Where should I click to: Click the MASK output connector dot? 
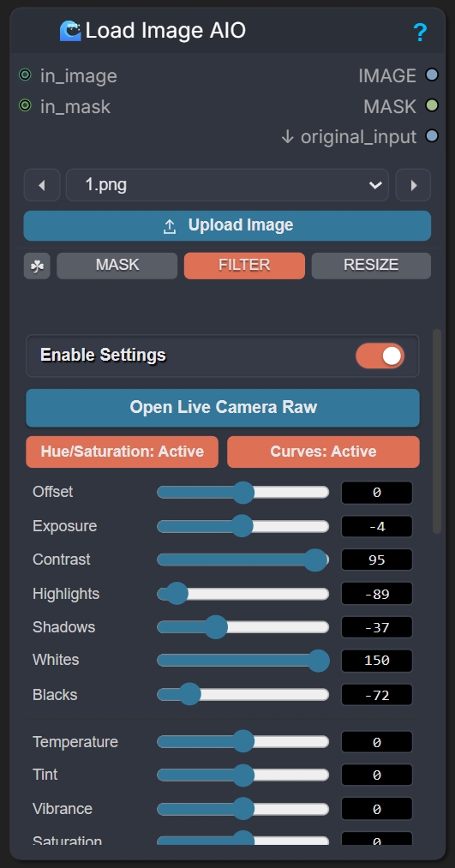[432, 105]
